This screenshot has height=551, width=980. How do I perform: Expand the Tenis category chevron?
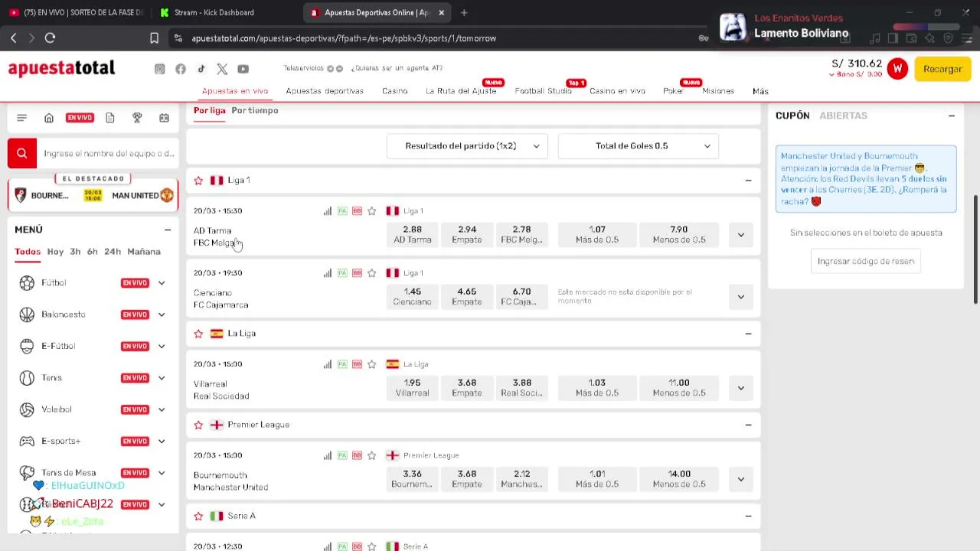pyautogui.click(x=162, y=378)
